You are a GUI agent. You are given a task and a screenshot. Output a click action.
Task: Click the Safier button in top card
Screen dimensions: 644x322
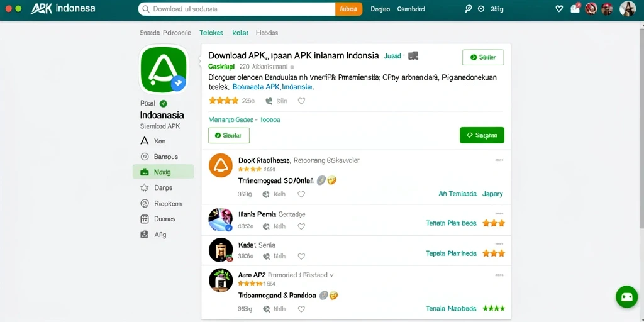[482, 57]
